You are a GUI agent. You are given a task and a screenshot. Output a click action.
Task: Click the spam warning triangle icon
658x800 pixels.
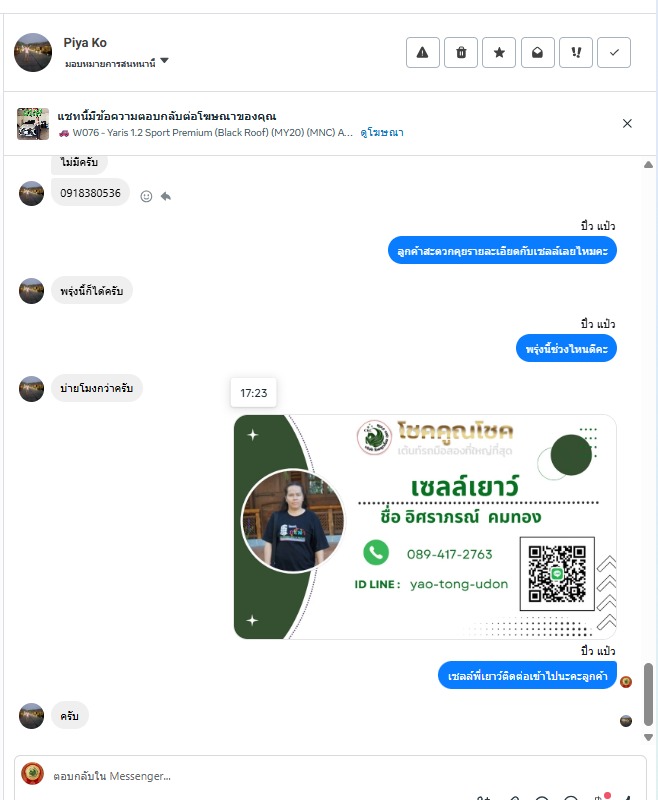[x=422, y=53]
